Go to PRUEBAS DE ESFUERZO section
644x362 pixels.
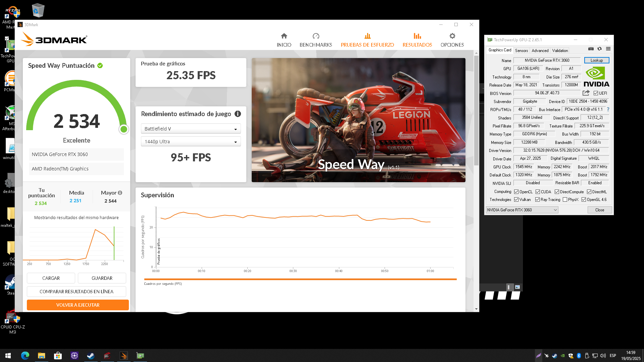coord(367,40)
